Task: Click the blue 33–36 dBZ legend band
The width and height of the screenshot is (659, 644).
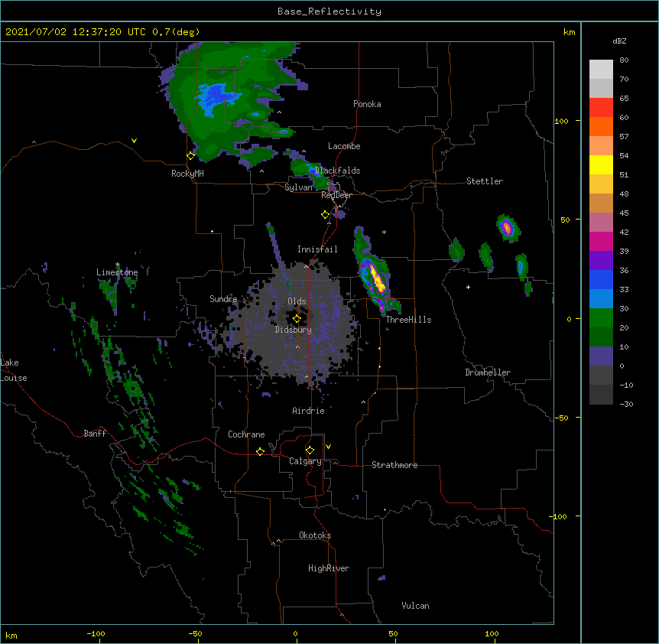Action: [x=601, y=279]
